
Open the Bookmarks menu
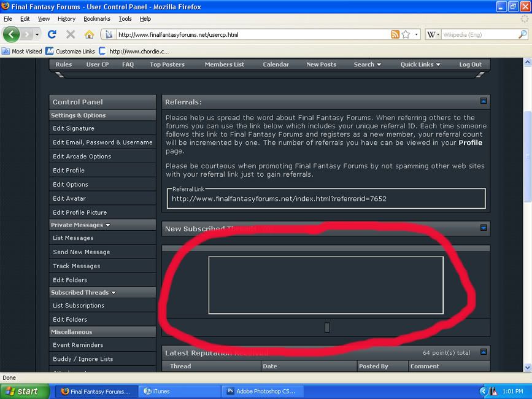point(97,18)
